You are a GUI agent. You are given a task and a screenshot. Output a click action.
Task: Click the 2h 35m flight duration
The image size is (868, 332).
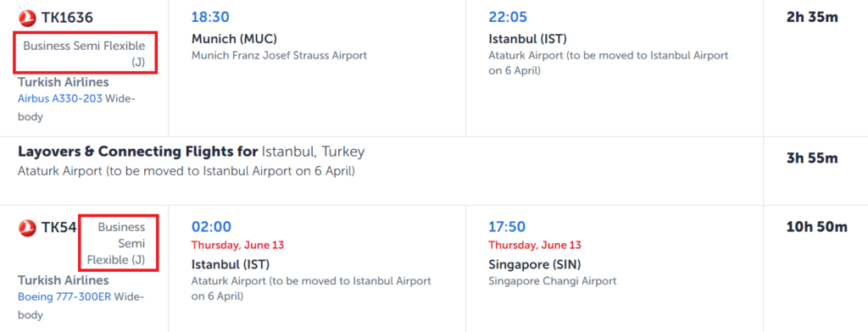(812, 17)
